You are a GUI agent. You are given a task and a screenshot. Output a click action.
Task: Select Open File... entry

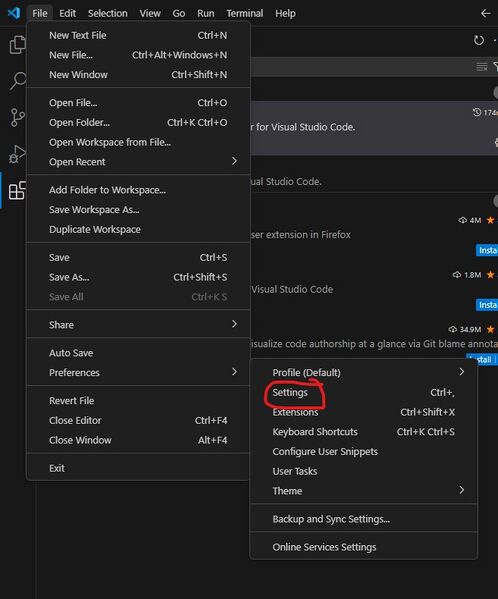pos(138,103)
